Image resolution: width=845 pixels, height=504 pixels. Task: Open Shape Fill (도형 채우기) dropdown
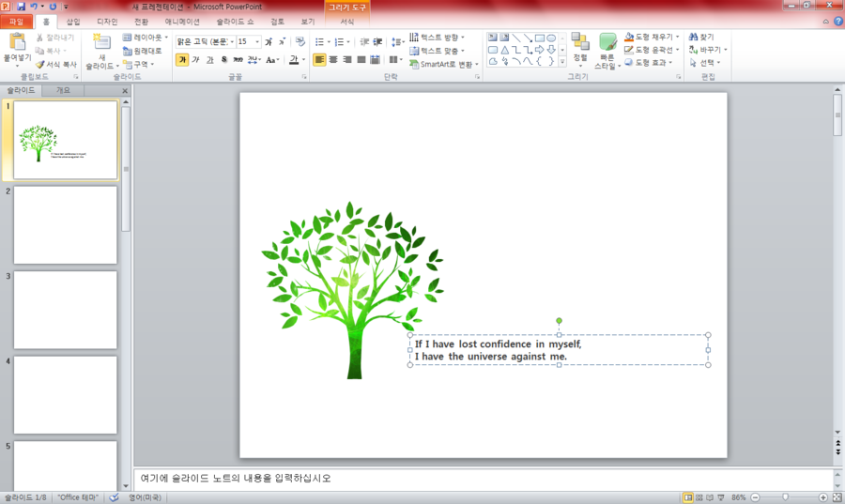[652, 37]
